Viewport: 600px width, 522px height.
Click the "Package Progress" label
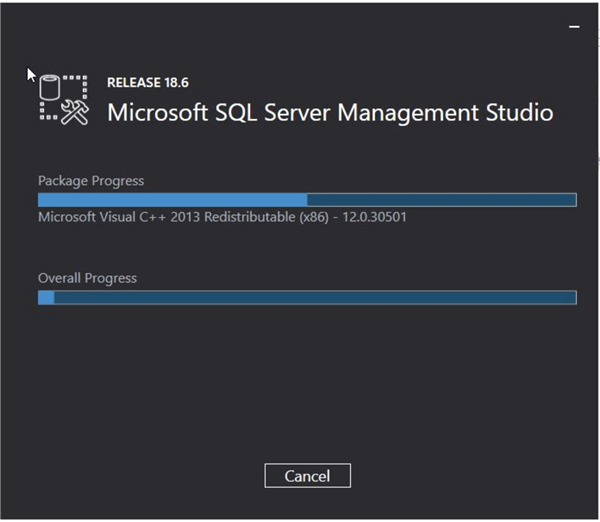pyautogui.click(x=91, y=181)
